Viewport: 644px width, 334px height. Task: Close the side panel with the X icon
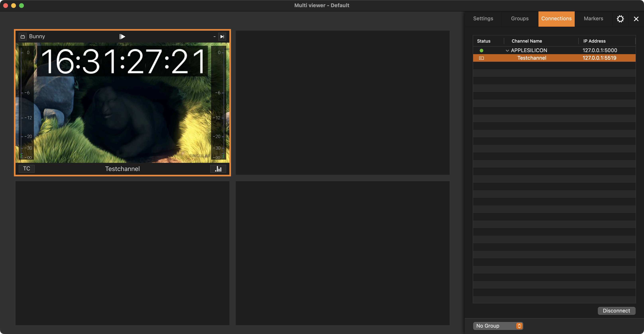tap(636, 19)
